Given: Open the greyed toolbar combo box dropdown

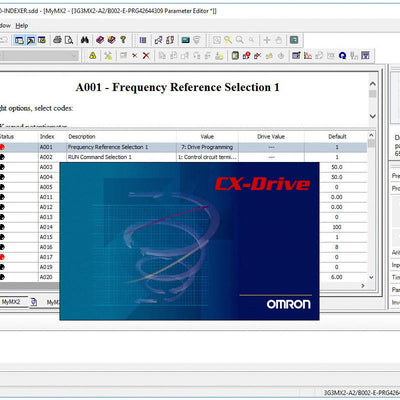Looking at the screenshot, I should pyautogui.click(x=74, y=56).
